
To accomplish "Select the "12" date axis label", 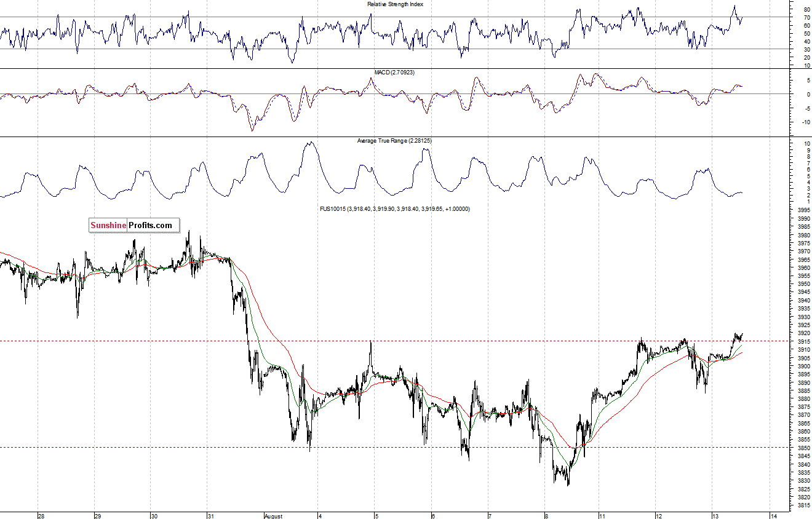I will (658, 515).
